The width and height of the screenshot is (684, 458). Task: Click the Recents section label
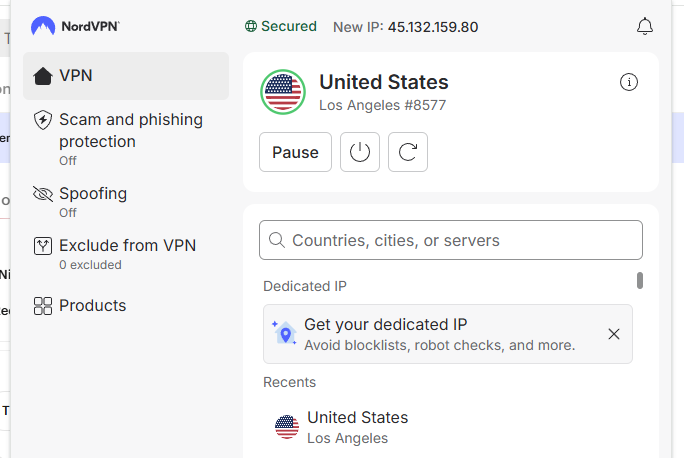point(290,382)
